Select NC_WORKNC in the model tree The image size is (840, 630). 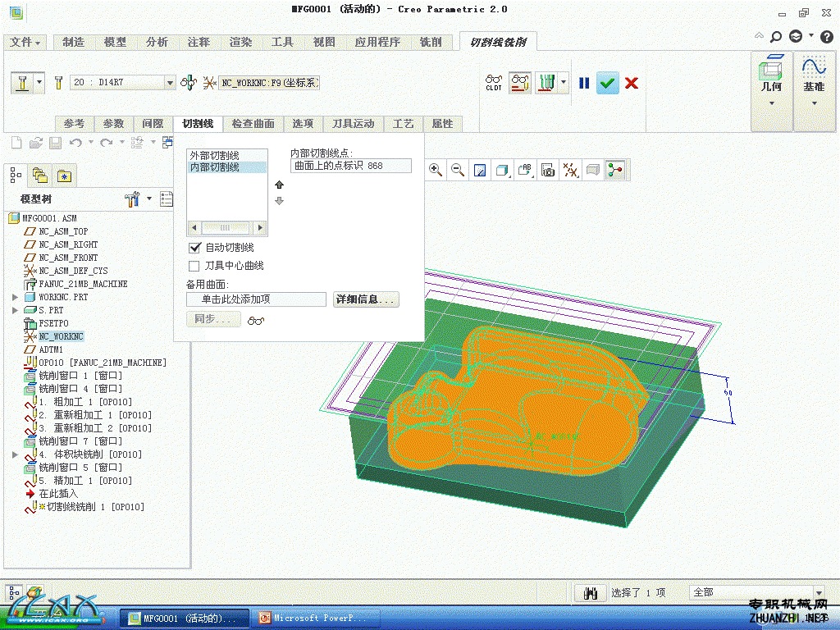click(61, 336)
